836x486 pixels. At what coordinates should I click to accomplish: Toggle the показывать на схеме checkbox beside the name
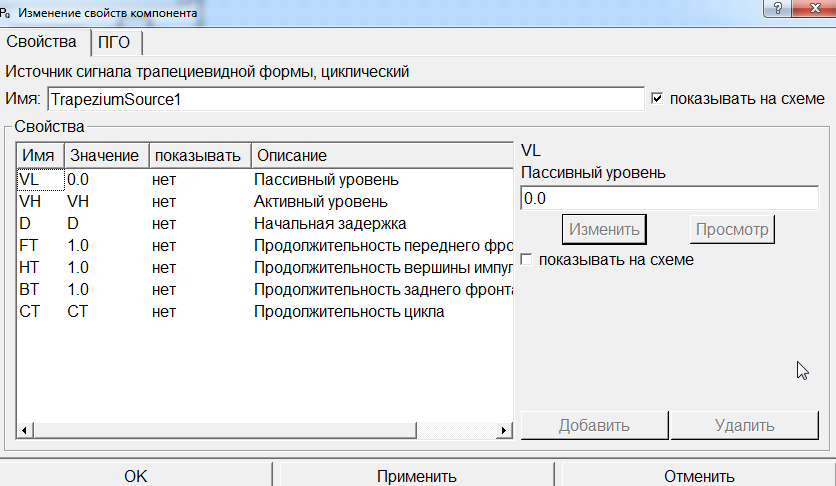657,99
